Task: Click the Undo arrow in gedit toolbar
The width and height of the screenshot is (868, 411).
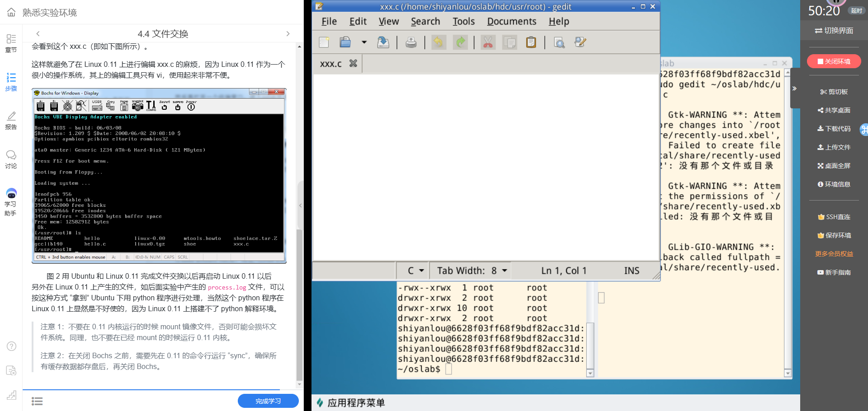Action: 438,42
